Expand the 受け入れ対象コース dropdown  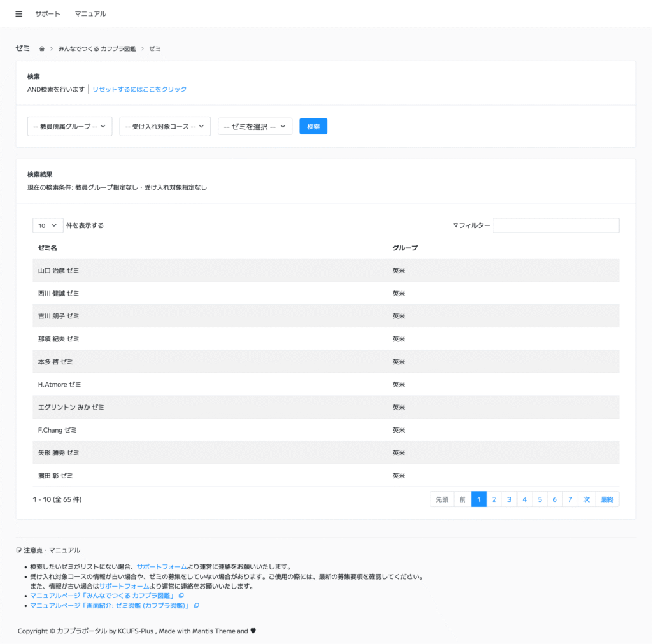coord(165,127)
